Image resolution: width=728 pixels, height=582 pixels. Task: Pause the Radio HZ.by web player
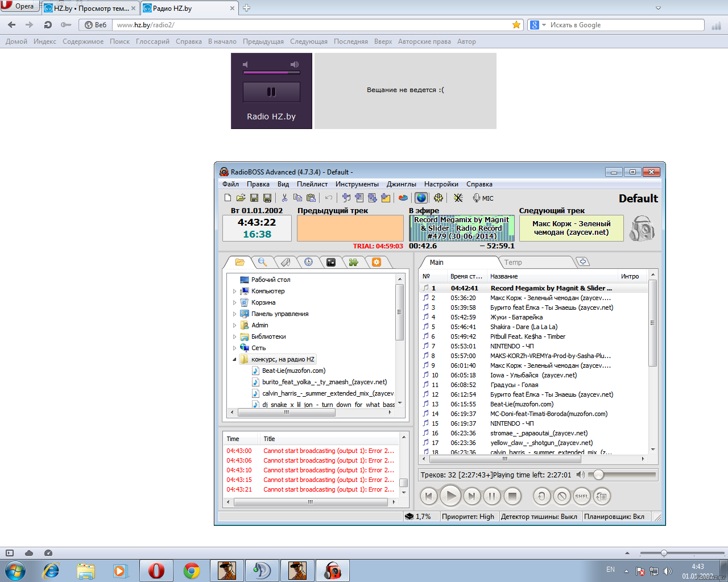(x=271, y=92)
